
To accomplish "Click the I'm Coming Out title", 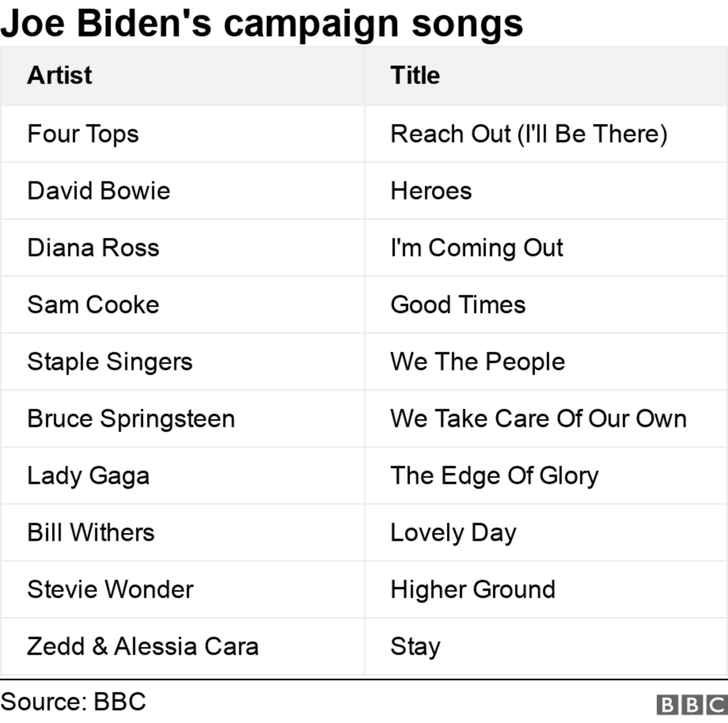I will (x=476, y=248).
